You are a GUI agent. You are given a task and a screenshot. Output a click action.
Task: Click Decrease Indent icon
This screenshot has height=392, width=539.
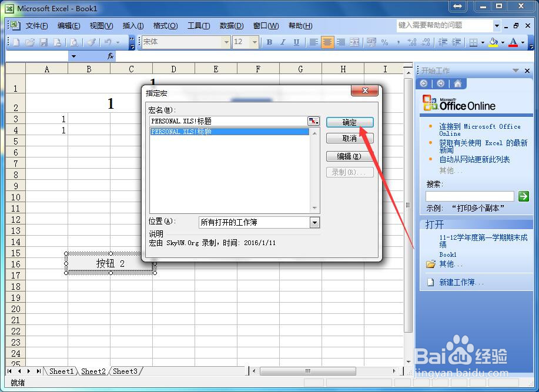click(x=443, y=42)
